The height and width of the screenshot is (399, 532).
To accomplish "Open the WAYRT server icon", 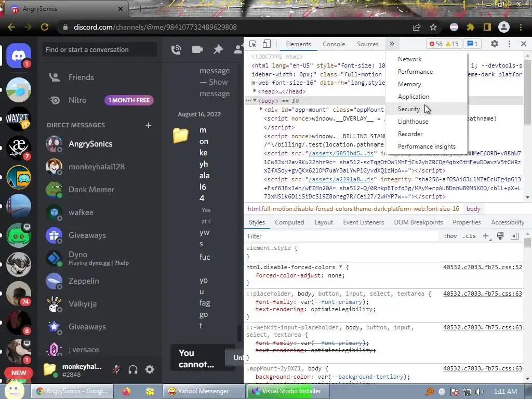I will 19,119.
